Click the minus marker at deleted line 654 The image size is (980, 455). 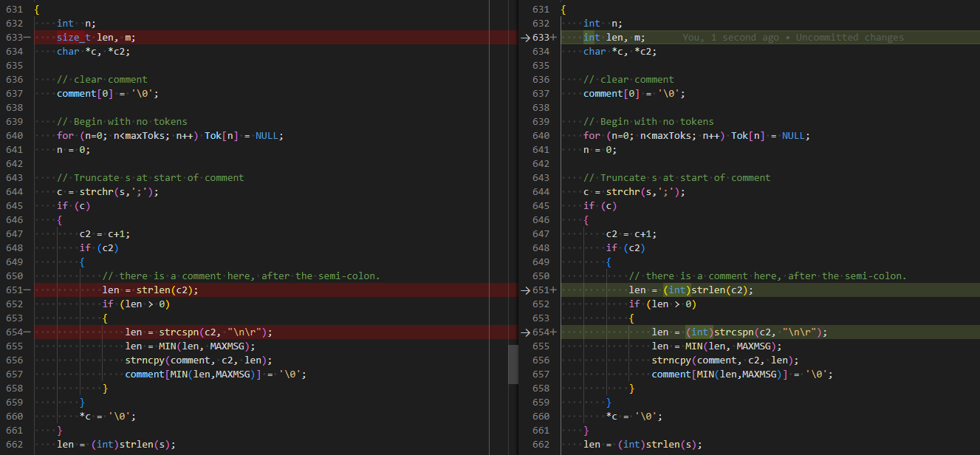pyautogui.click(x=27, y=332)
